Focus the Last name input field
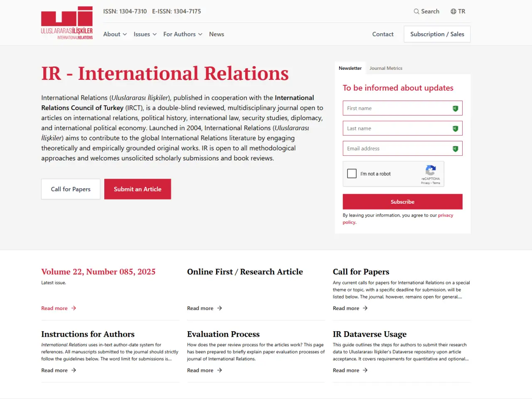 click(402, 128)
